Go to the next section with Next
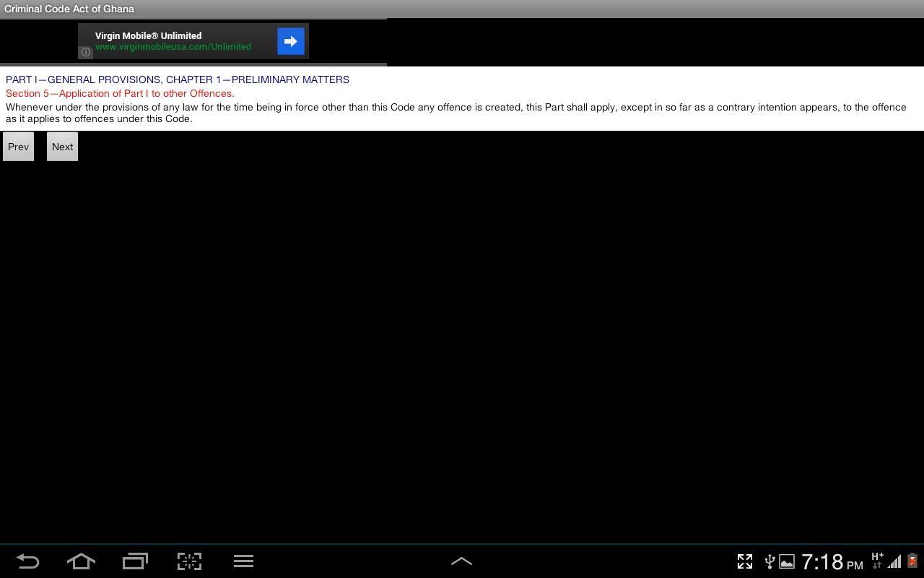 pyautogui.click(x=62, y=147)
